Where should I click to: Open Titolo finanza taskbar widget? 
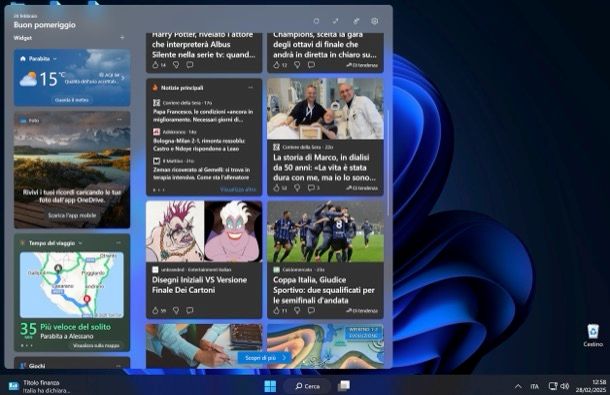[x=39, y=386]
